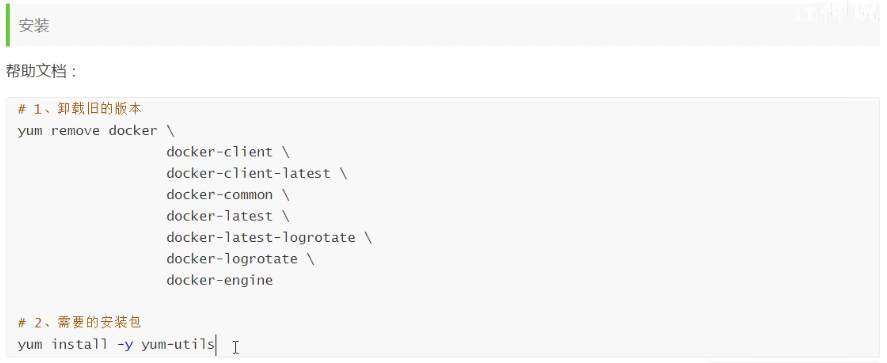Click the 'docker-latest-logrotate \' line
Screen dimensions: 887x363
(269, 237)
